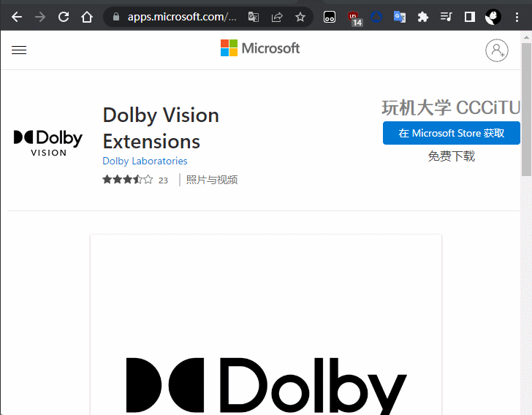Open the Google Translate extension
Screen dimensions: 532x415
coord(400,17)
